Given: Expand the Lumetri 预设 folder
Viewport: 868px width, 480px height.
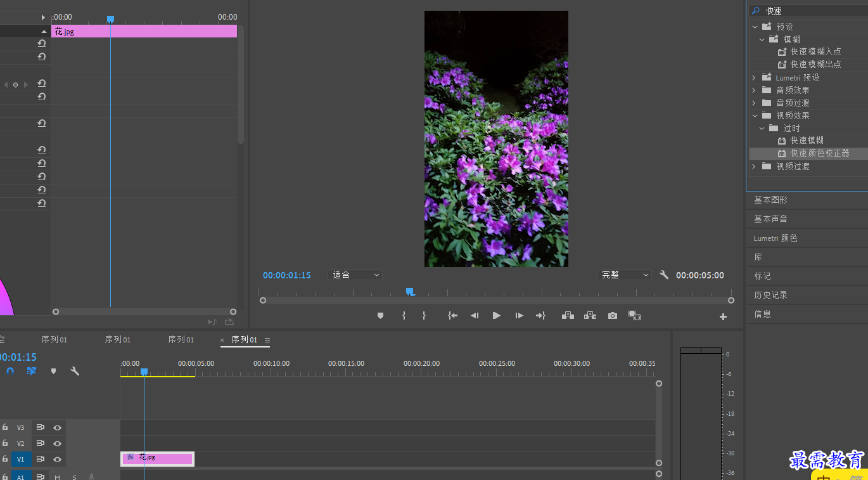Looking at the screenshot, I should pyautogui.click(x=754, y=77).
